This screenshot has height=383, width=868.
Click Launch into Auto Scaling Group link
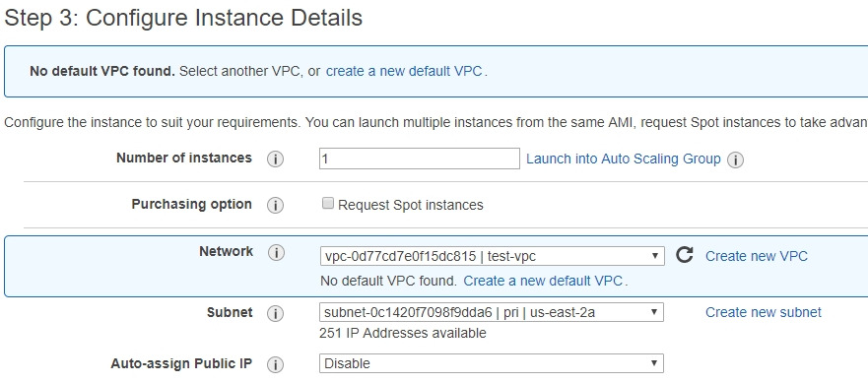[x=624, y=159]
